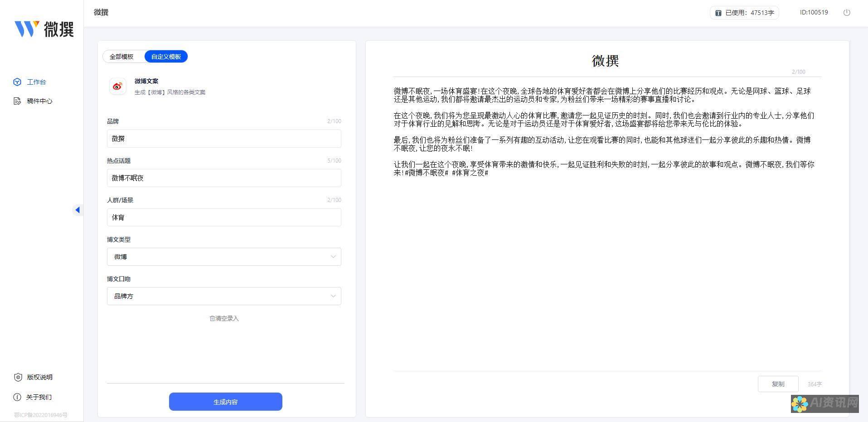This screenshot has width=868, height=422.
Task: Open the 工作台 workbench icon in sidebar
Action: click(x=17, y=82)
